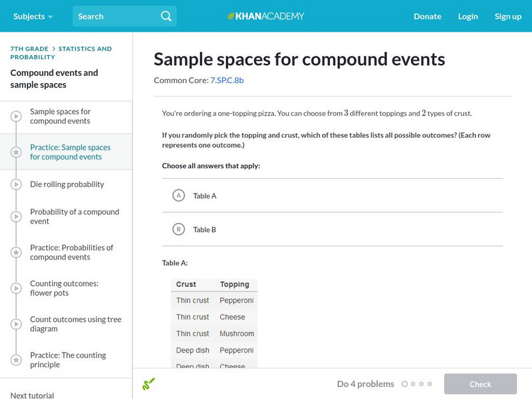Click the search magnifier icon
This screenshot has width=532, height=399.
tap(166, 16)
